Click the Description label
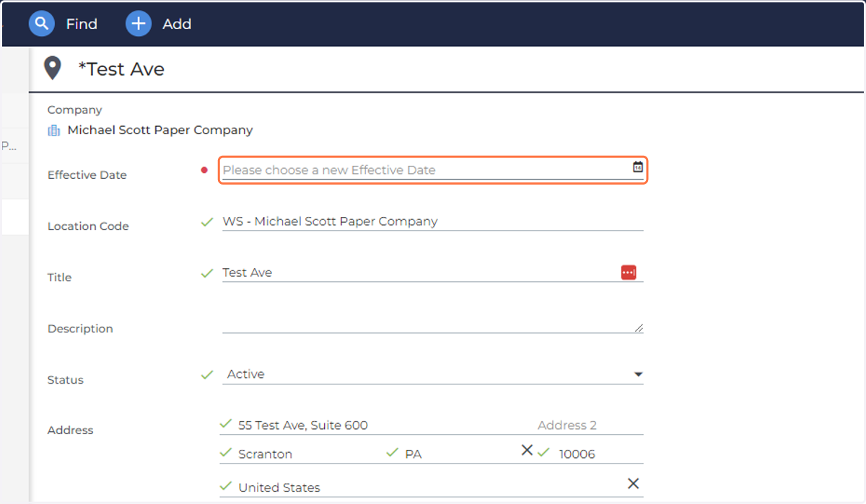Screen dimensions: 866x504 [80, 329]
